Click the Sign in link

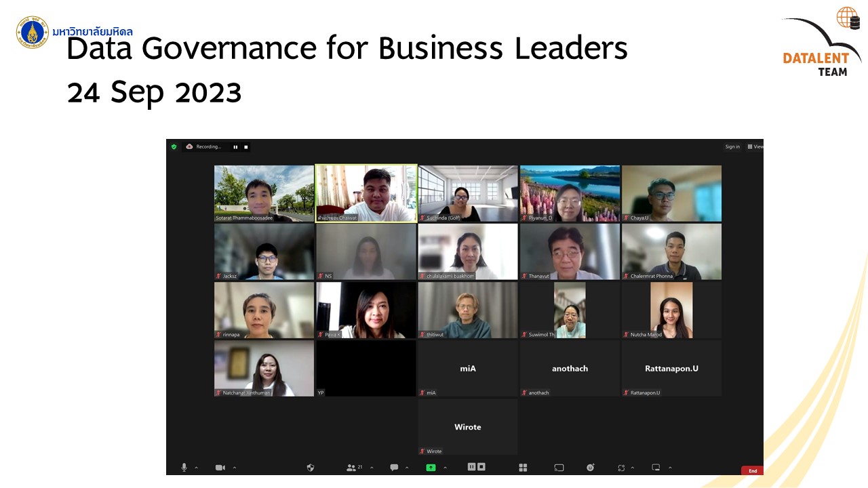click(732, 146)
